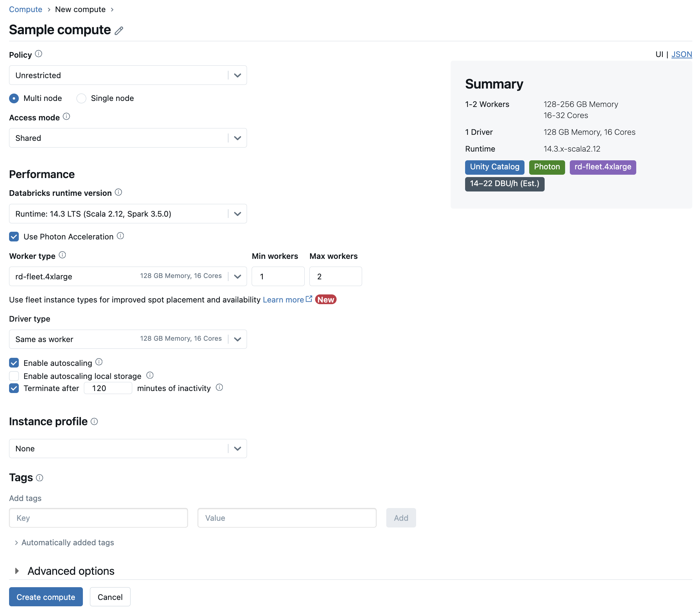Uncheck Use Photon Acceleration checkbox
The image size is (700, 613).
14,237
